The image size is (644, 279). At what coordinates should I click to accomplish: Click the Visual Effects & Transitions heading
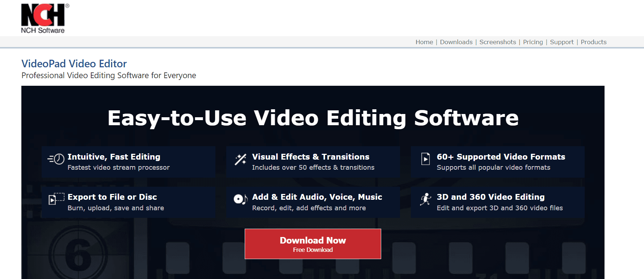coord(310,157)
